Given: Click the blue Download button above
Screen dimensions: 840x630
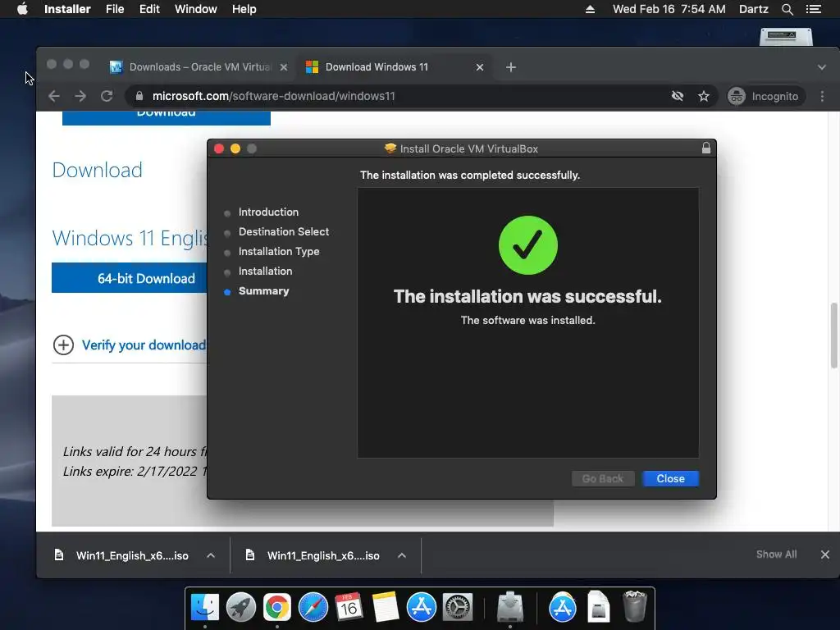Looking at the screenshot, I should [166, 118].
